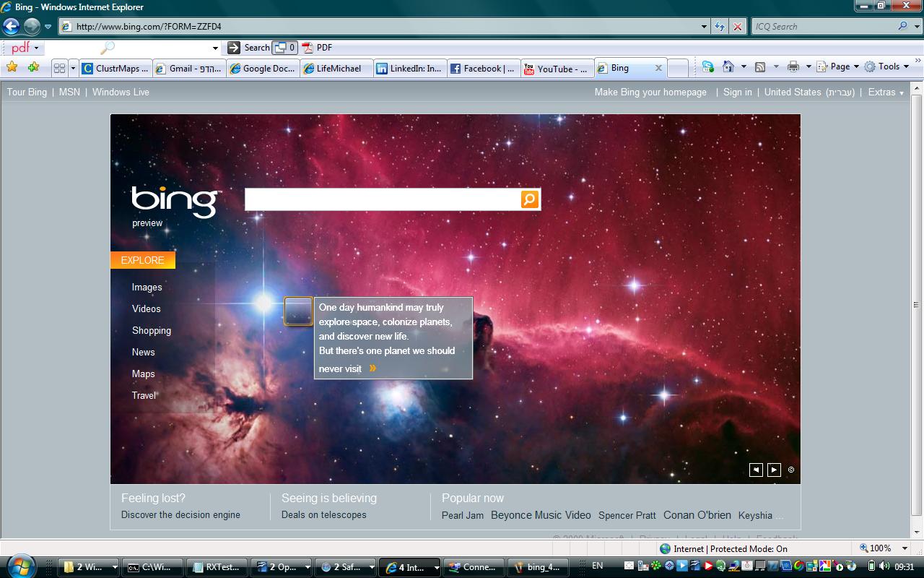
Task: Click into the ICQ Search box
Action: pyautogui.click(x=821, y=27)
